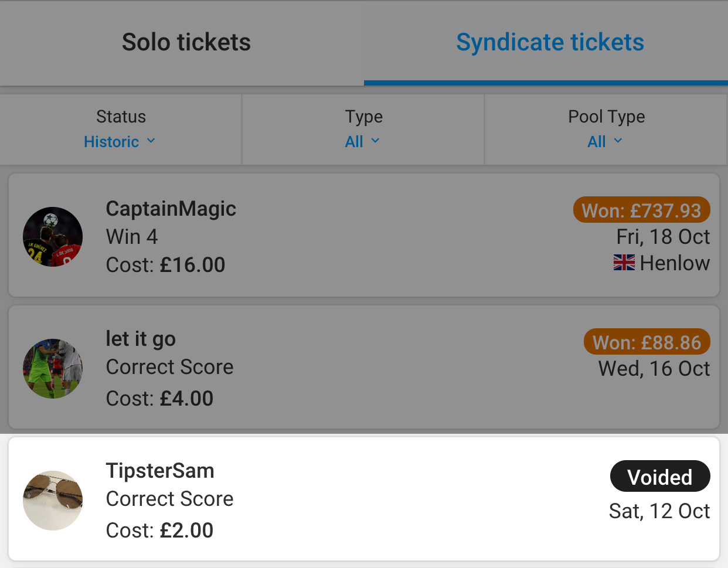Click let it go's profile avatar
This screenshot has height=568, width=728.
click(x=53, y=369)
